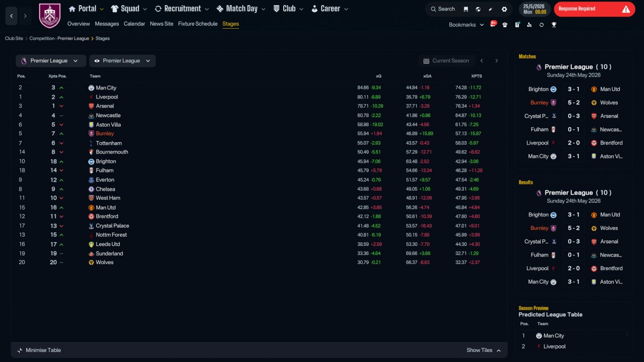This screenshot has height=362, width=644.
Task: Click the Arsenal badge in table
Action: click(91, 106)
